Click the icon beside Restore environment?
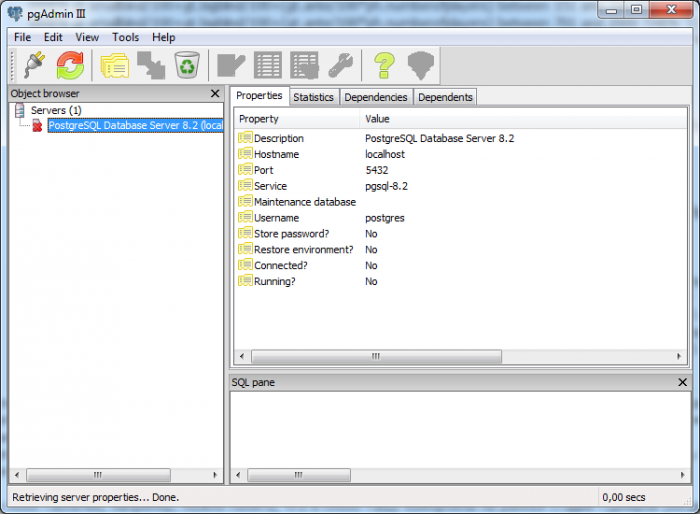This screenshot has height=514, width=700. tap(245, 249)
